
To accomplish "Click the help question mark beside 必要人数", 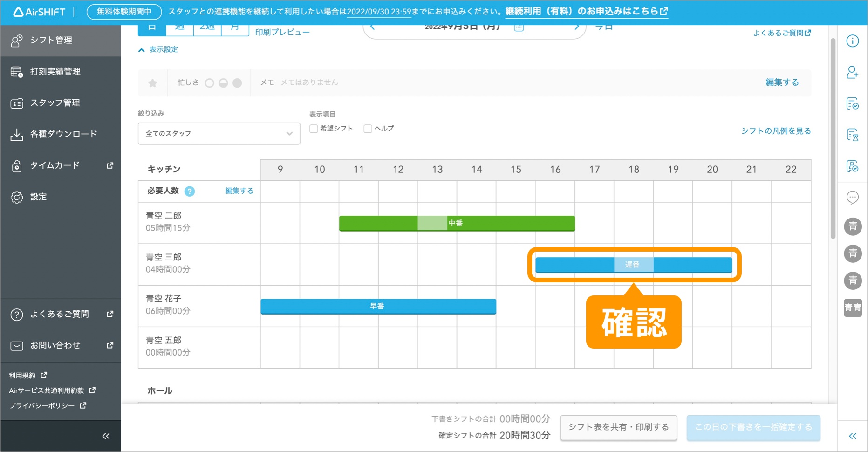I will tap(190, 191).
